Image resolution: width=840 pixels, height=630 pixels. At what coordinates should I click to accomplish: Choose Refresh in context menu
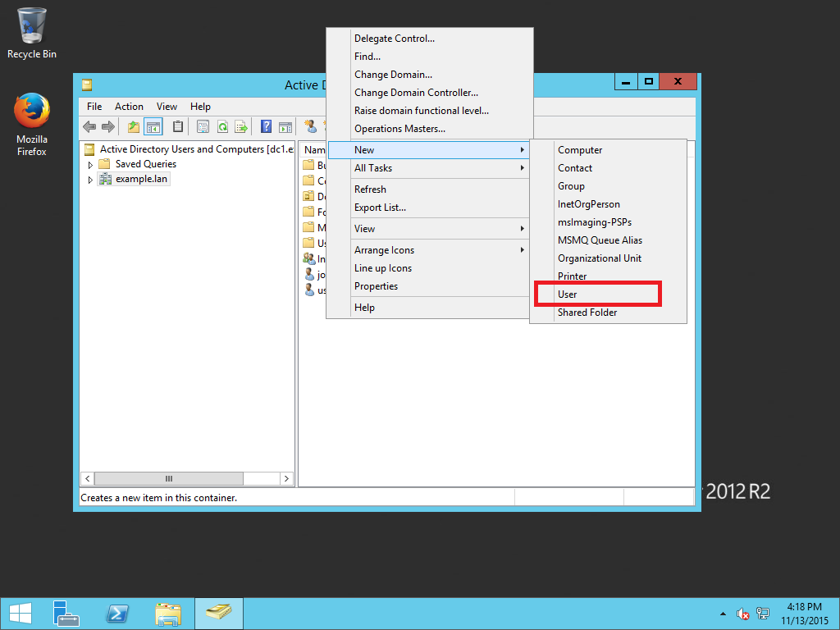(x=428, y=189)
